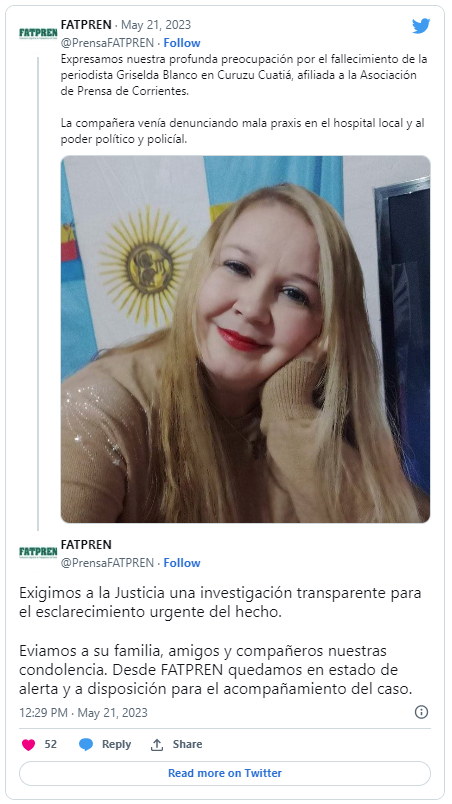Click the '12:29 PM · May 21, 2023' timestamp

point(84,713)
